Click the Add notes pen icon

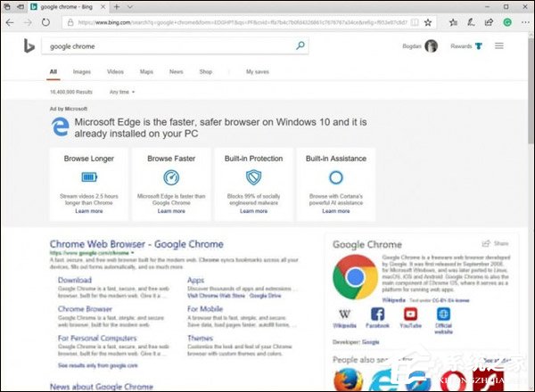coord(471,22)
